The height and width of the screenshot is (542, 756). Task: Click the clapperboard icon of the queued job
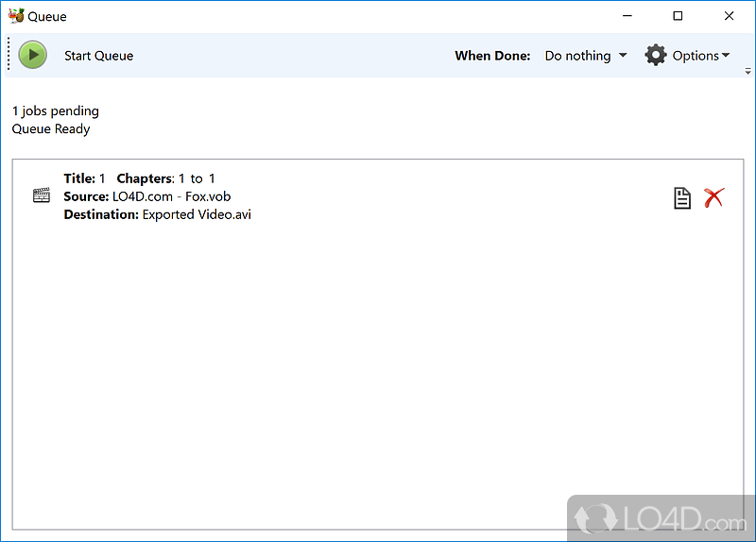tap(42, 195)
